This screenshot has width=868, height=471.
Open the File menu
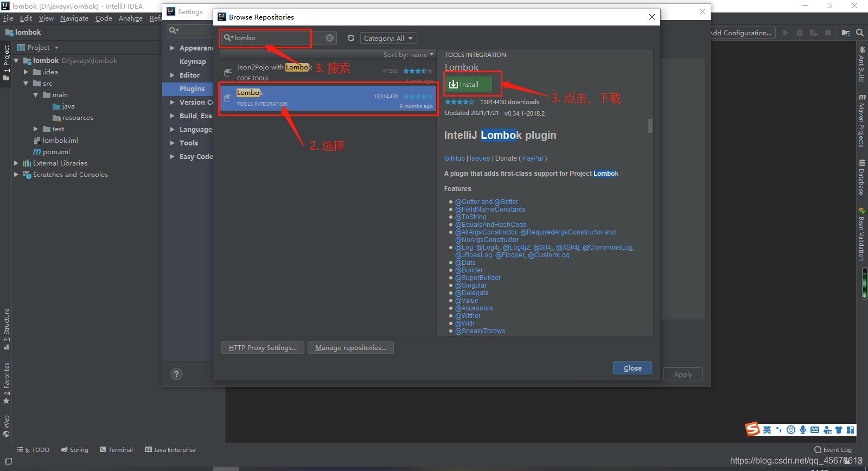click(8, 18)
